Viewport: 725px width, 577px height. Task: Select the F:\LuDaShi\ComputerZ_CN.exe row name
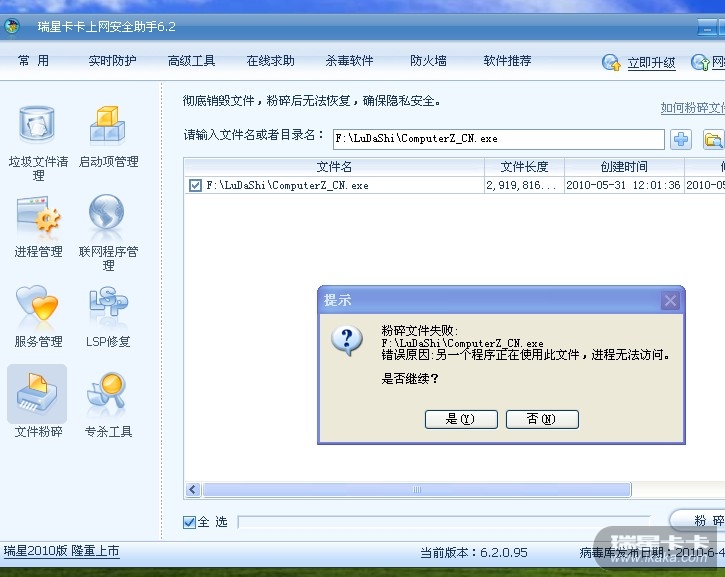[x=287, y=185]
